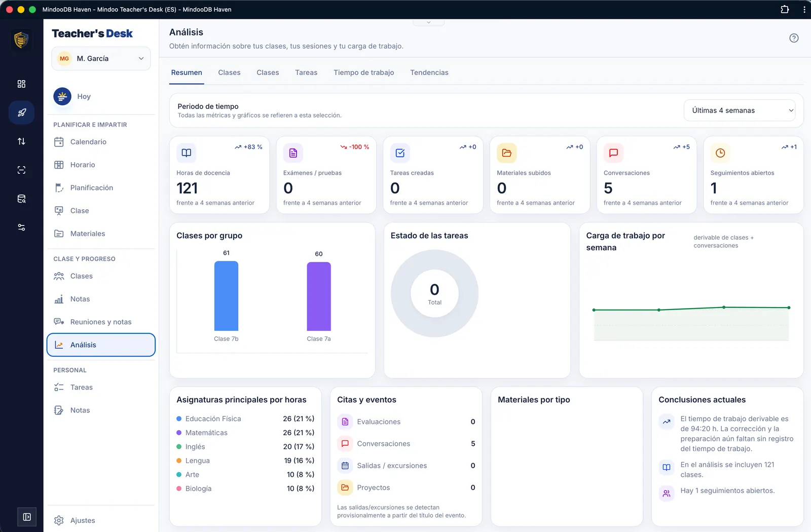Click the up-down arrows sync icon
Viewport: 811px width, 532px height.
[21, 141]
